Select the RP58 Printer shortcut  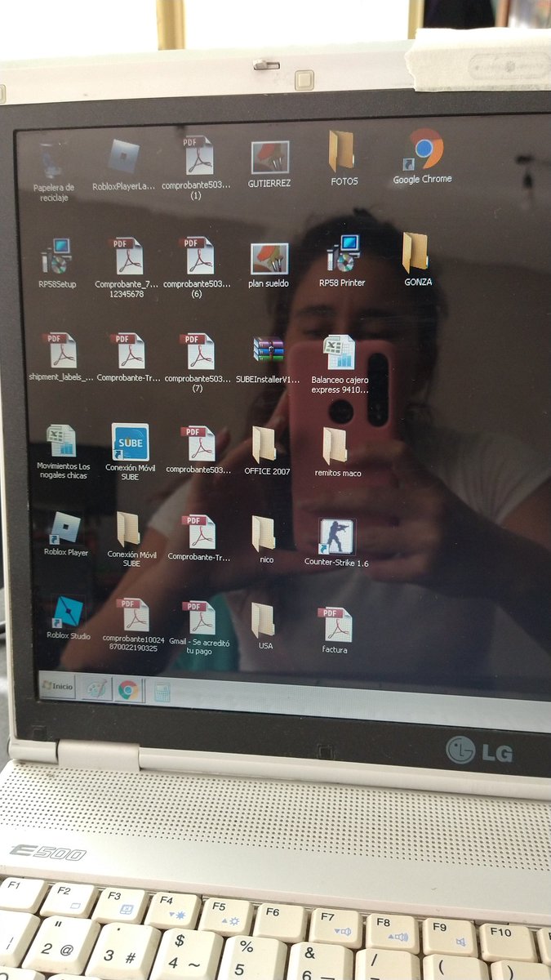click(342, 253)
